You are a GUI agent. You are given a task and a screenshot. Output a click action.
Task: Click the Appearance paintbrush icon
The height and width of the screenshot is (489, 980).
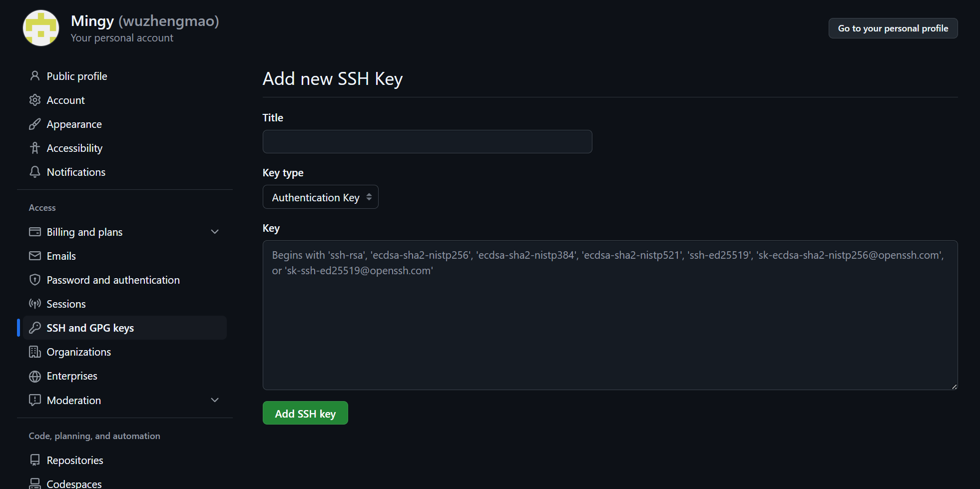[34, 124]
